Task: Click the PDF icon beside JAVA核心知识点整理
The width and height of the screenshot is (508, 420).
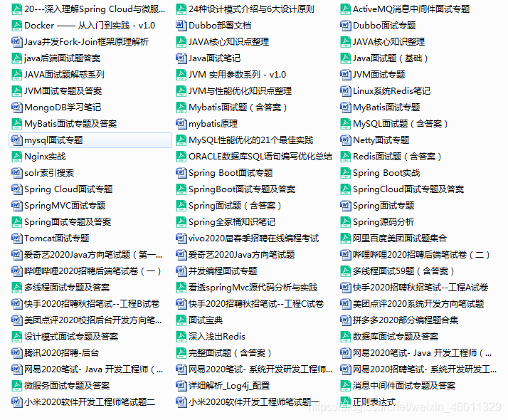Action: pos(181,42)
